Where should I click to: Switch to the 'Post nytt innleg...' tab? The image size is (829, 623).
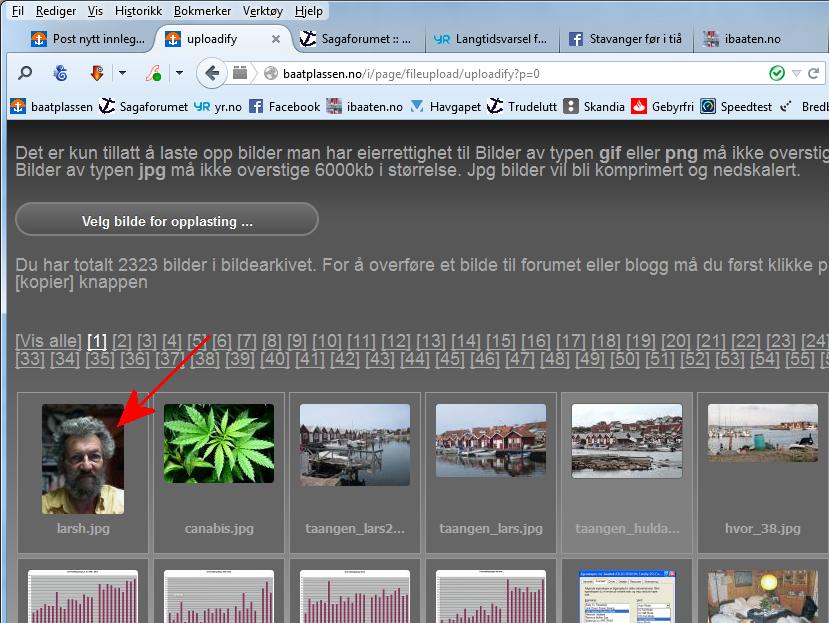pyautogui.click(x=88, y=39)
